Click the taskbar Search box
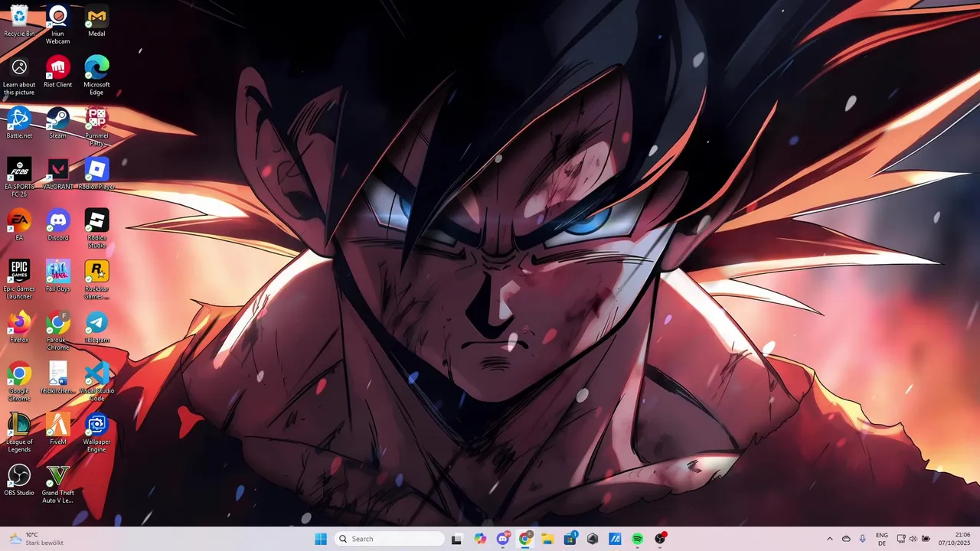 pos(390,539)
